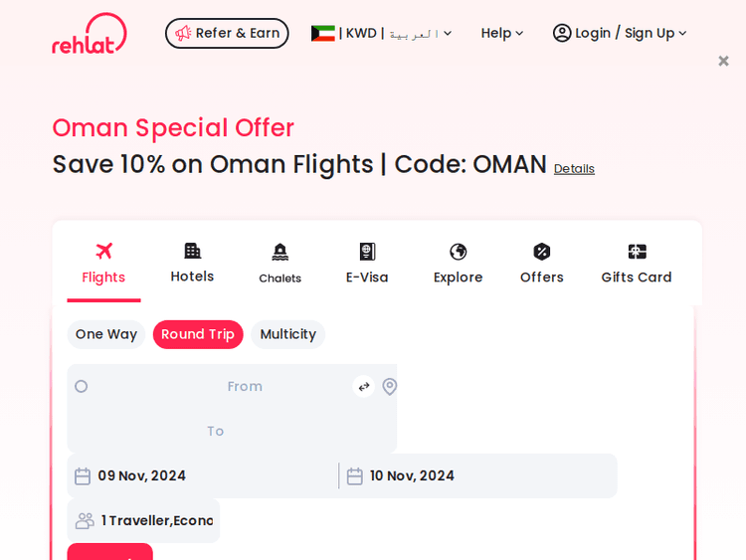Select One Way trip type
This screenshot has width=746, height=560.
(x=106, y=334)
